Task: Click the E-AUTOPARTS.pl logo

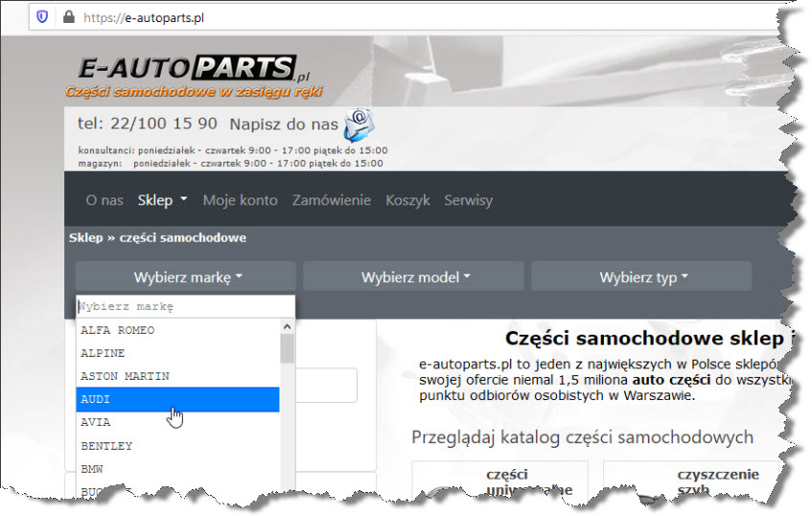Action: tap(195, 69)
